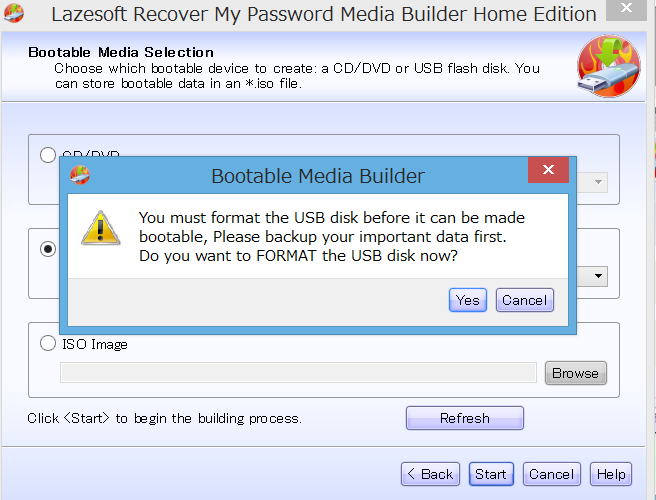
Task: Expand the CD/DVD drive dropdown
Action: [x=598, y=182]
